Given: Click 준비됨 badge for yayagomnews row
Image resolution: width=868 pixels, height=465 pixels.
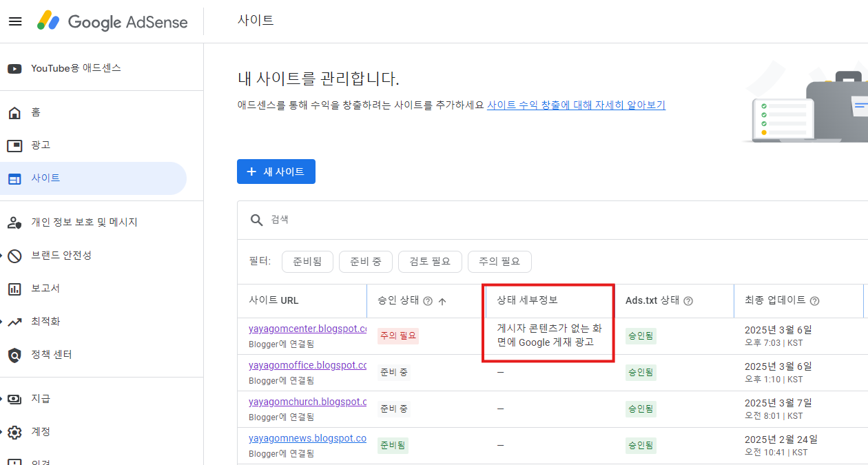Looking at the screenshot, I should click(x=393, y=446).
